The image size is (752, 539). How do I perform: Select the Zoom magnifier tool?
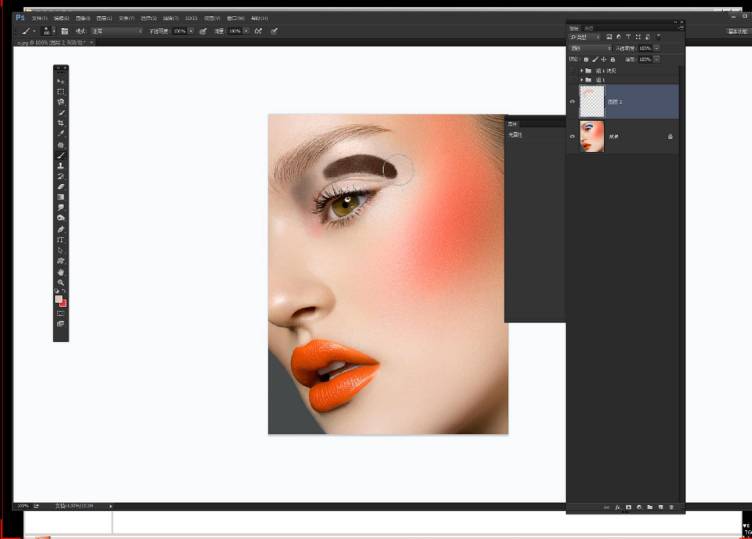coord(61,283)
